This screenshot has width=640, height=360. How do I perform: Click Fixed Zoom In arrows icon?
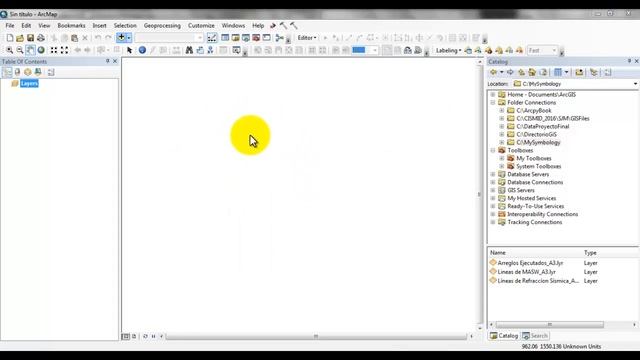tap(54, 50)
